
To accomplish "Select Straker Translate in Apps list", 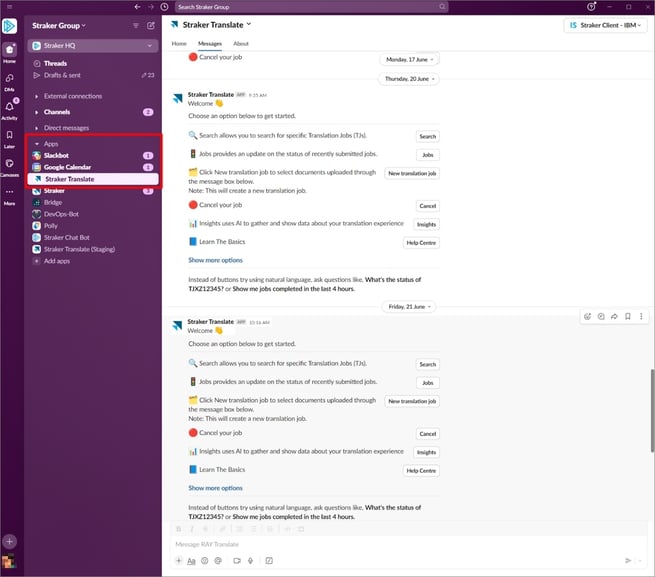I will pos(93,179).
